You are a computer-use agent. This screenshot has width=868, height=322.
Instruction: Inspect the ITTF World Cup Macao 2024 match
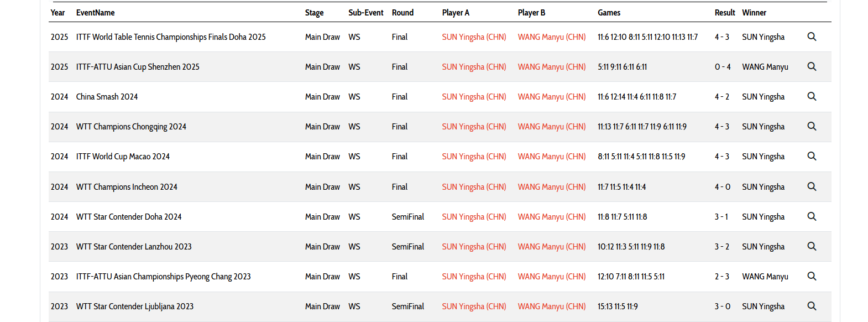tap(812, 156)
